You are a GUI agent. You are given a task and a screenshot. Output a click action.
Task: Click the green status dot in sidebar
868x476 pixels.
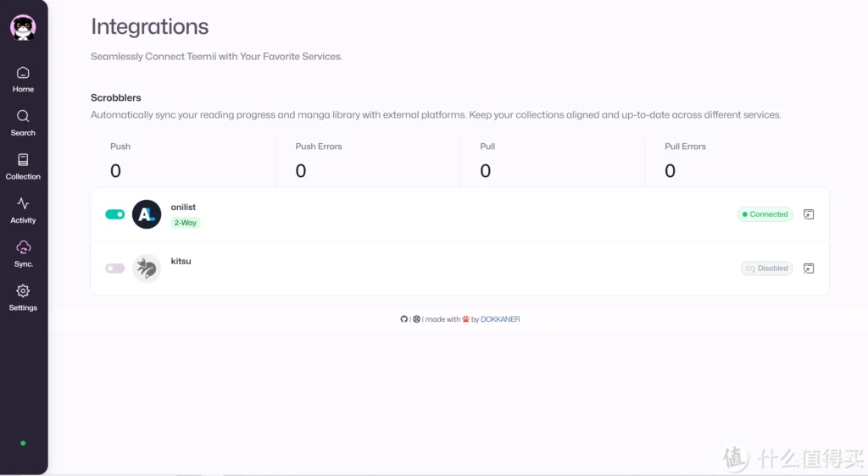coord(23,443)
